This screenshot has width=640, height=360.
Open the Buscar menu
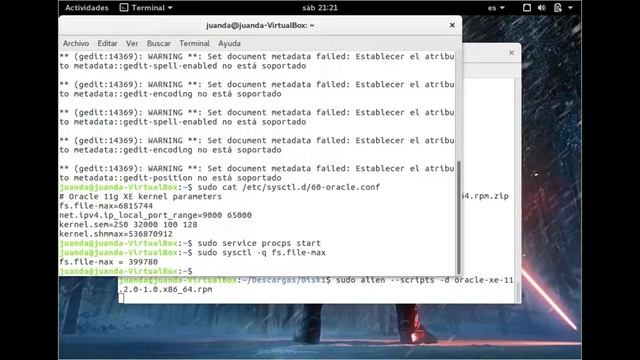159,43
